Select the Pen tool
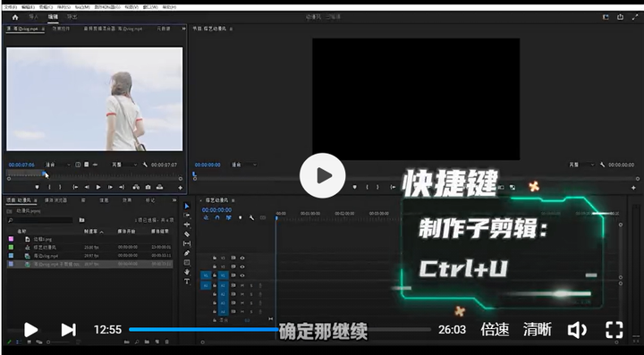Screen dimensions: 644x355 (x=187, y=253)
